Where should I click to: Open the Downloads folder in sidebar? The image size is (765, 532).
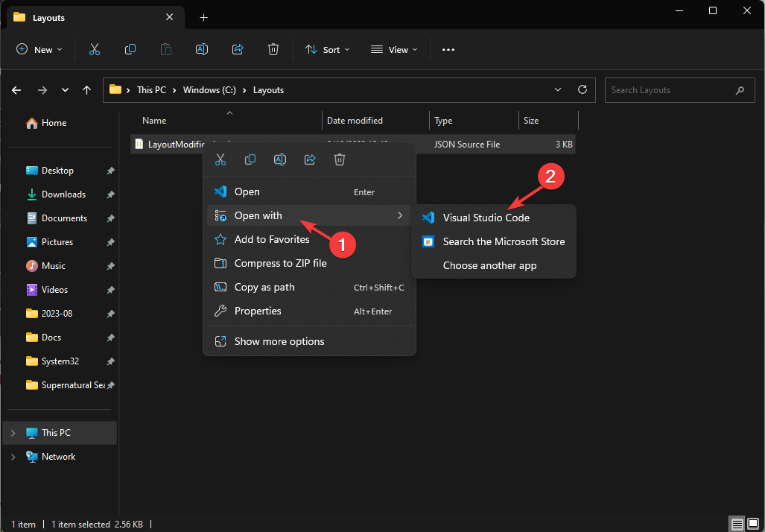pyautogui.click(x=63, y=194)
